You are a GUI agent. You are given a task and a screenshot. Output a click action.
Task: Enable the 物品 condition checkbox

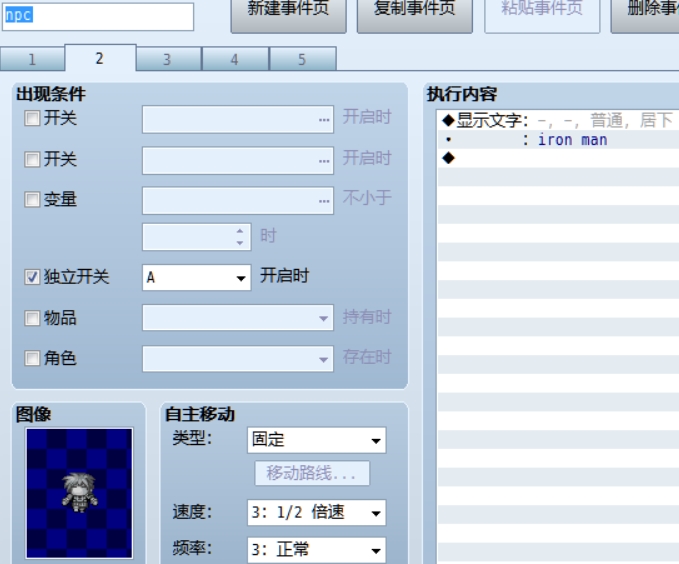tap(32, 318)
